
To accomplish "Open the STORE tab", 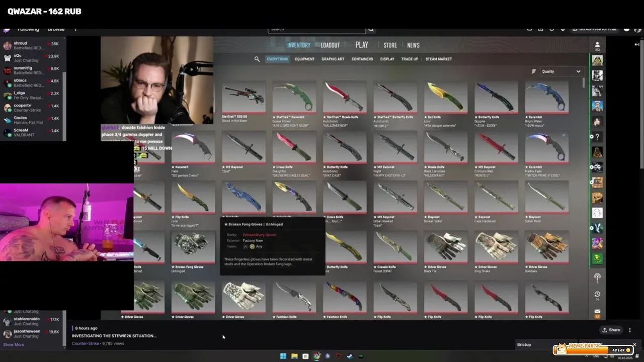I will [390, 45].
